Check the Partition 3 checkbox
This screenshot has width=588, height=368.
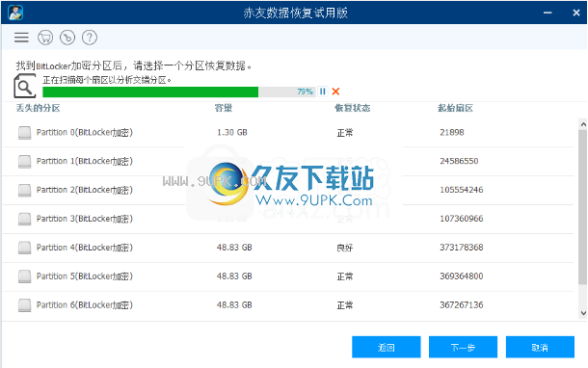[x=25, y=219]
